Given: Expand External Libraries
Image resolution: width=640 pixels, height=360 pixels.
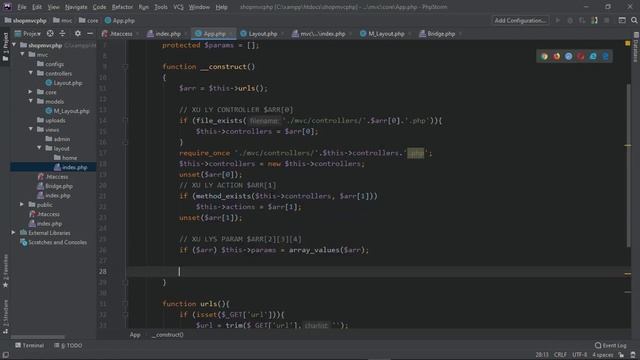Looking at the screenshot, I should 14,232.
